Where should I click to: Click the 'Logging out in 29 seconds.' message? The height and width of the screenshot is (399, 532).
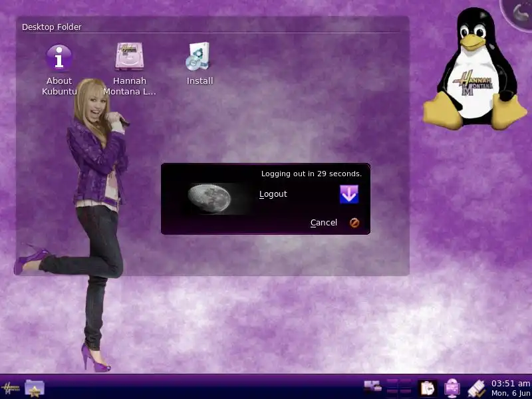tap(311, 174)
